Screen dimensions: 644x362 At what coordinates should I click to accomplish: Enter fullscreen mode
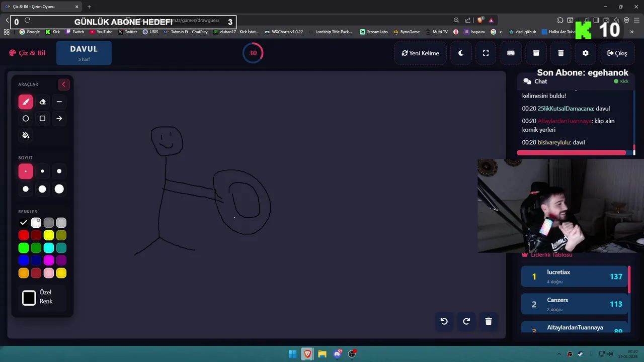click(x=486, y=53)
